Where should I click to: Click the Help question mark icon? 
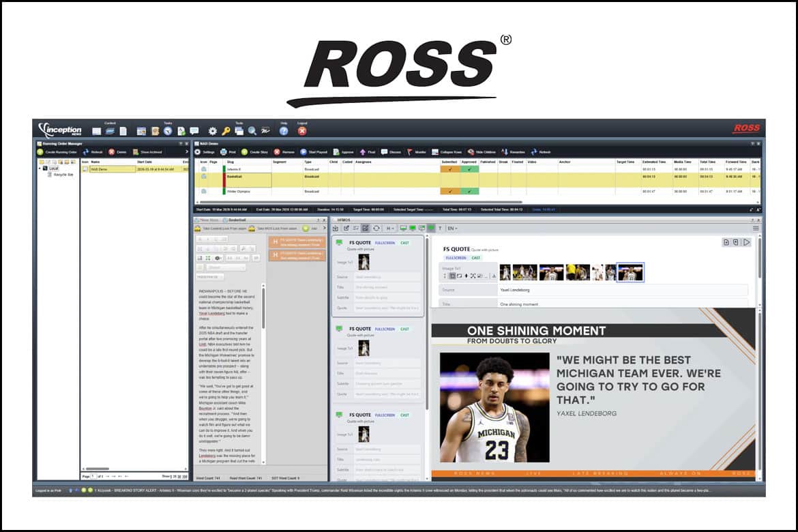284,131
